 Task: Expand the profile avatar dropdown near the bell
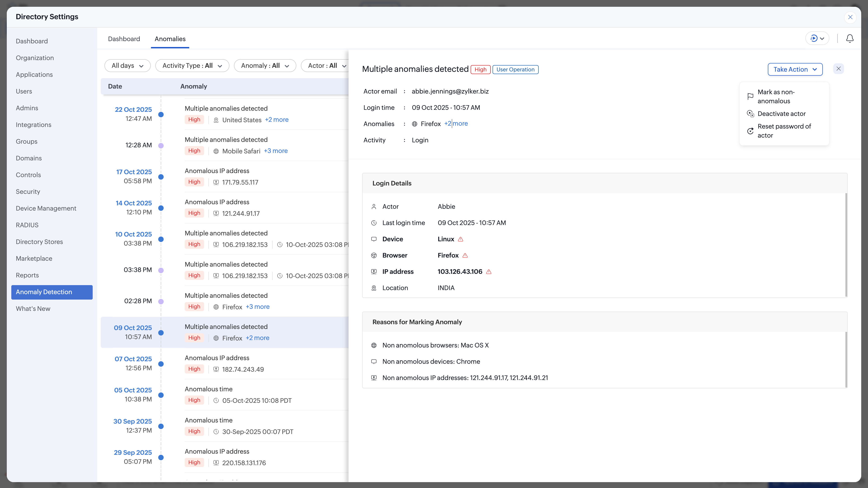point(817,38)
